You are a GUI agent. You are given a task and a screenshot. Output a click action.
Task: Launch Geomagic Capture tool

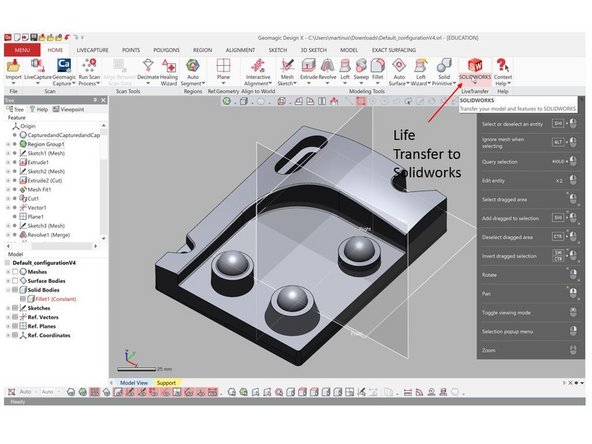point(64,66)
